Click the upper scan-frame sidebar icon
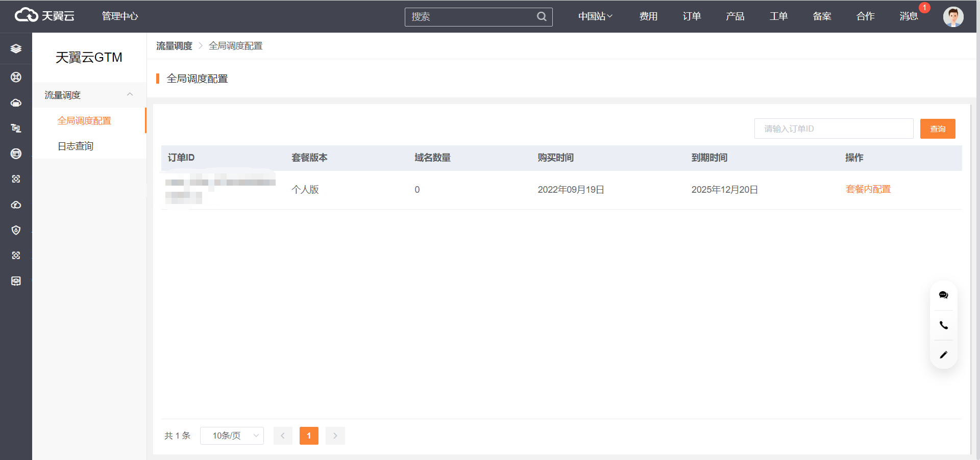980x460 pixels. tap(16, 179)
